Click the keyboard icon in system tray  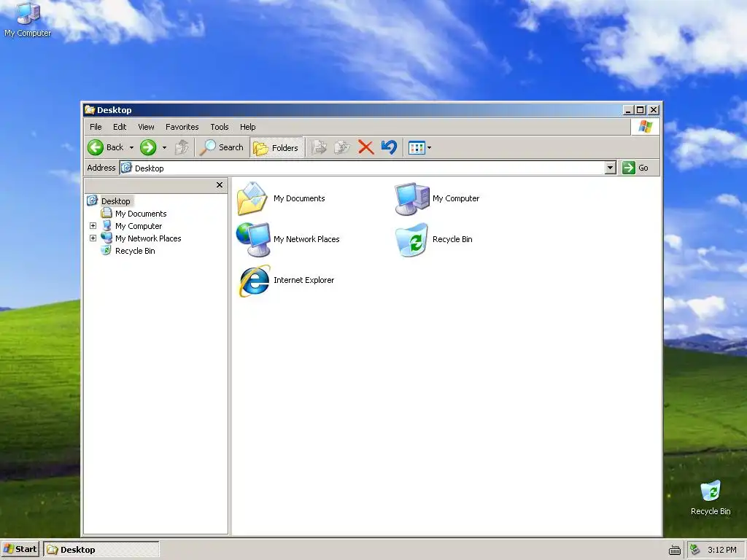675,550
